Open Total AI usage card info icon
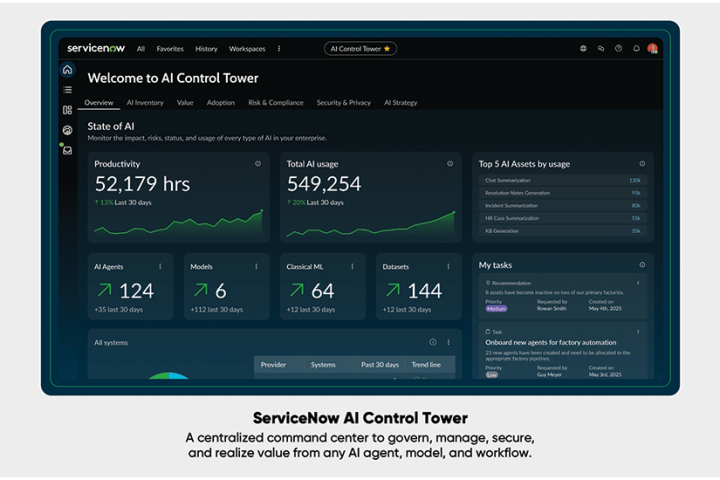The height and width of the screenshot is (480, 720). [450, 164]
